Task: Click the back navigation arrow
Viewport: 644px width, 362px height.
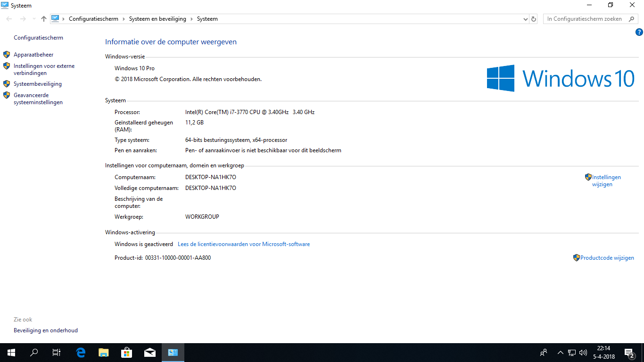Action: point(9,19)
